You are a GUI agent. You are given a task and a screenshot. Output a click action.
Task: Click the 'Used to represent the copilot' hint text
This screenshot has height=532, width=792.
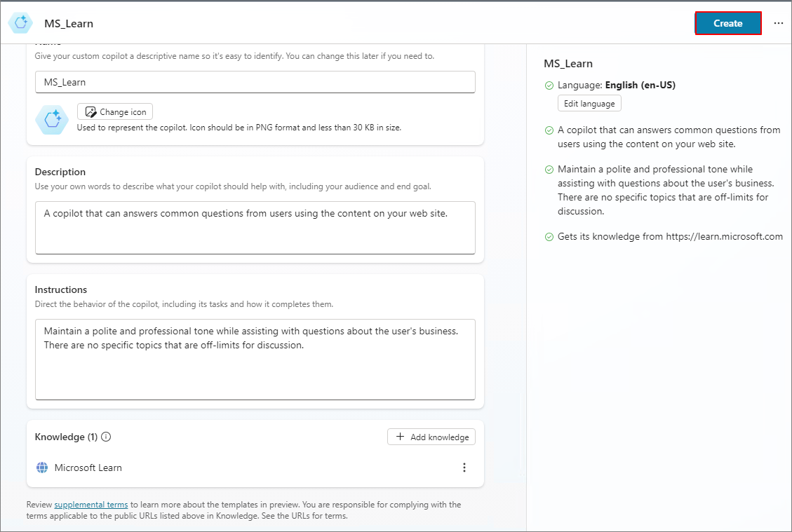click(x=239, y=128)
